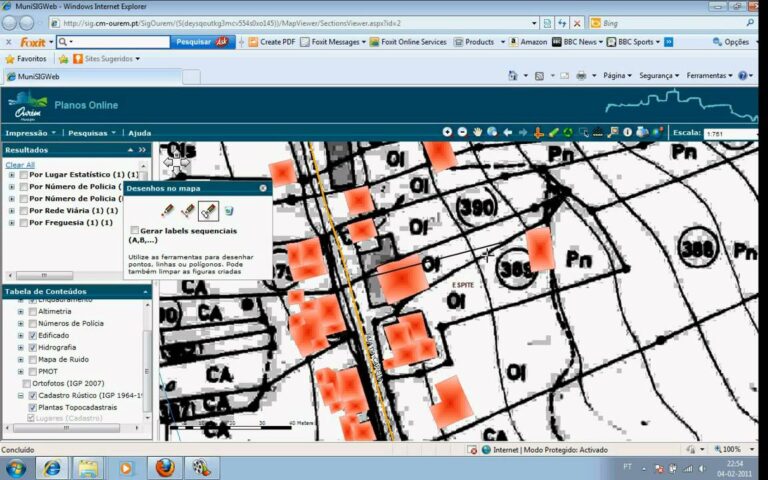The image size is (768, 480).
Task: Select the draw point pencil tool
Action: tap(167, 211)
